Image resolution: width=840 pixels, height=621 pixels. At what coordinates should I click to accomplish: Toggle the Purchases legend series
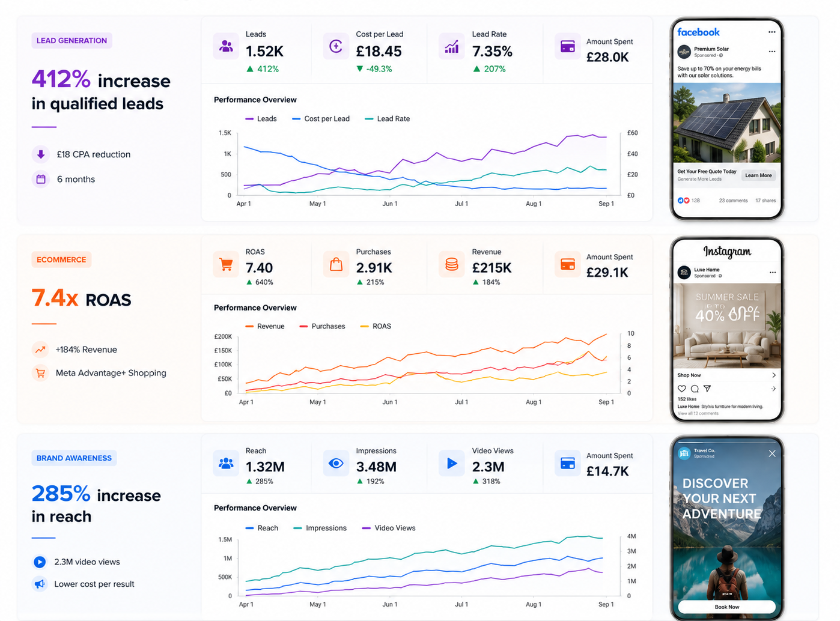[x=322, y=326]
